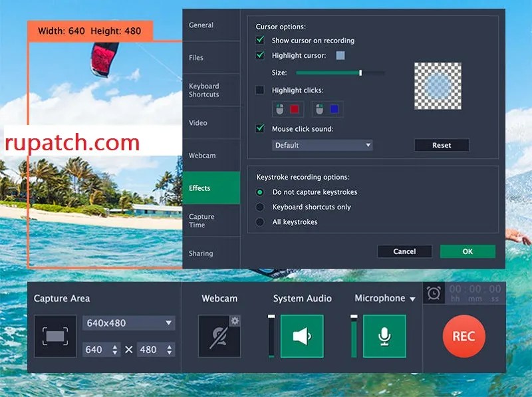Open the mouse click sound Default dropdown
This screenshot has height=397, width=532.
point(322,145)
